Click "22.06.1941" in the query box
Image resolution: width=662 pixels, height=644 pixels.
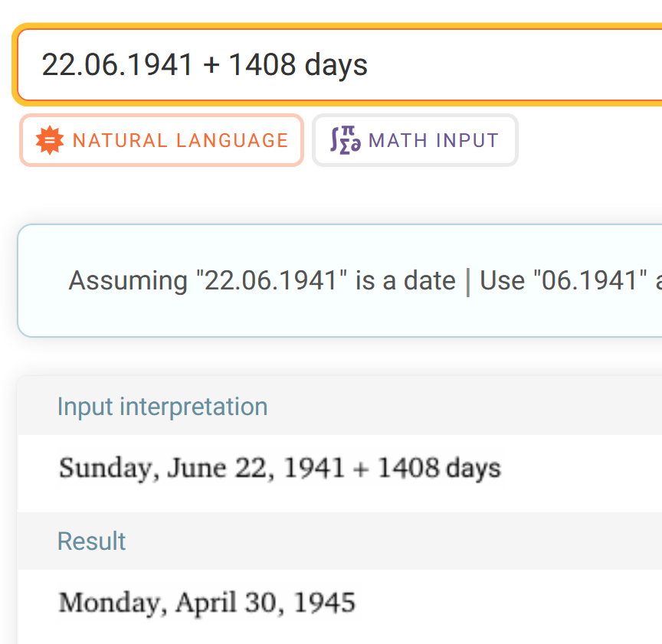[x=117, y=65]
